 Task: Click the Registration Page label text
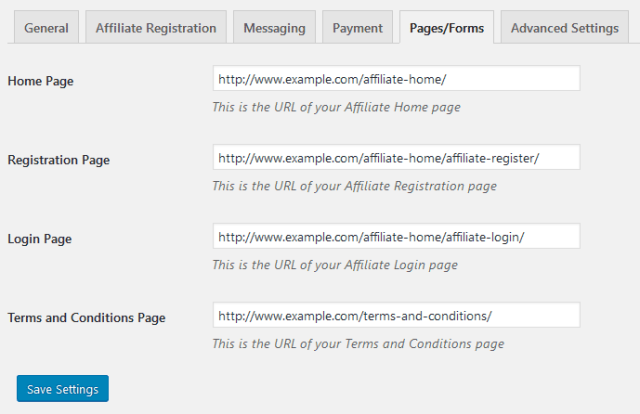click(x=58, y=159)
